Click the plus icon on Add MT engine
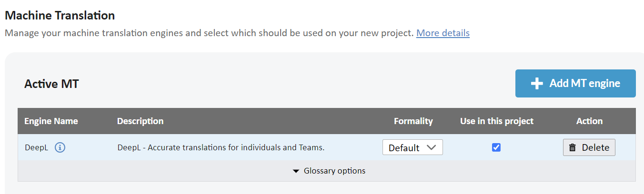 [537, 84]
